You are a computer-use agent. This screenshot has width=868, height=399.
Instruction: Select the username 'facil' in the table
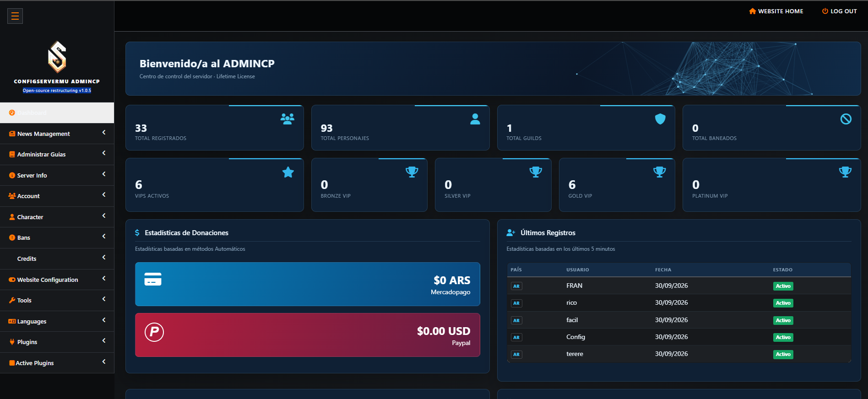point(572,320)
